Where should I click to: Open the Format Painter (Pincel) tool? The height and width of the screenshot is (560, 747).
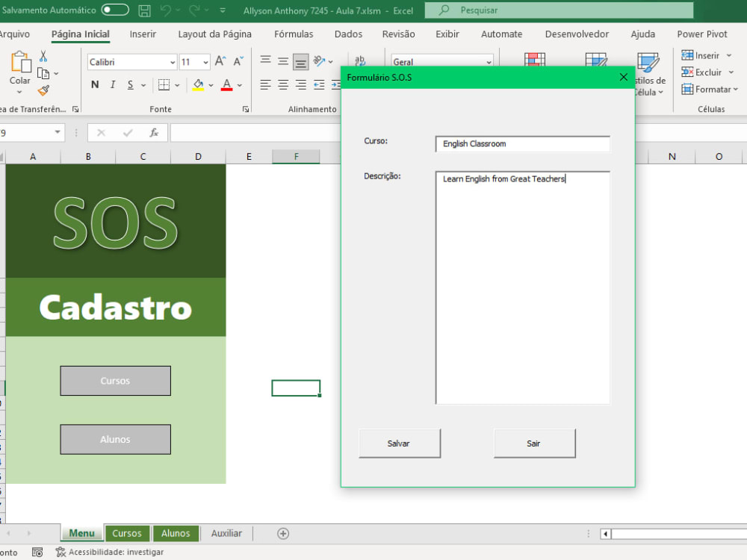(43, 91)
